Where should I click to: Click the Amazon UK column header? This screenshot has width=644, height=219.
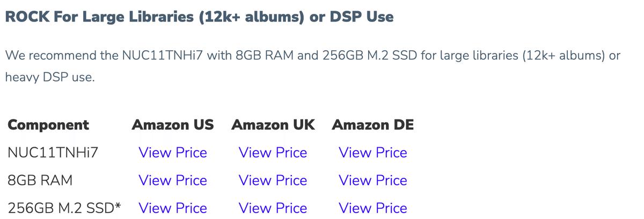[273, 125]
